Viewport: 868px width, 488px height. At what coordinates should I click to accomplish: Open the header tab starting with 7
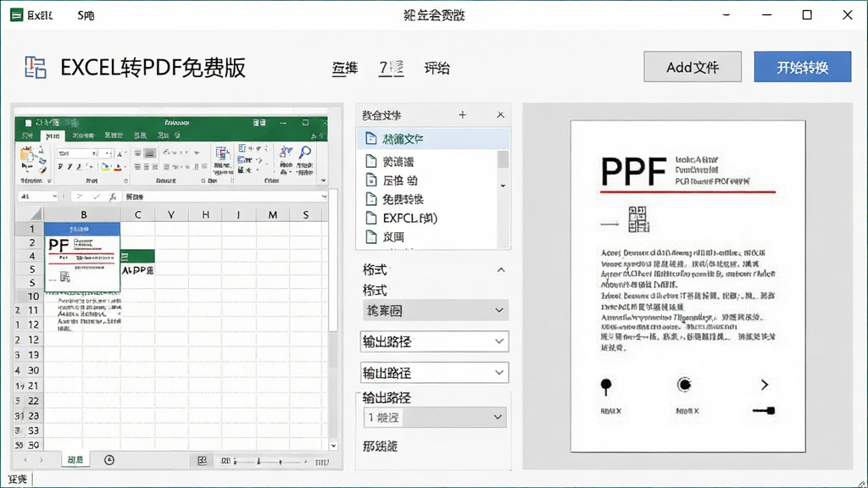click(392, 68)
